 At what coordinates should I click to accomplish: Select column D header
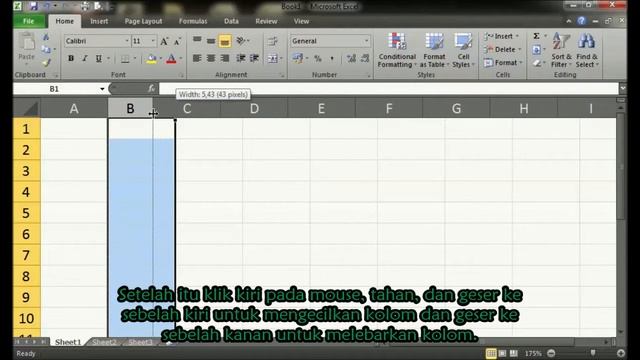254,109
